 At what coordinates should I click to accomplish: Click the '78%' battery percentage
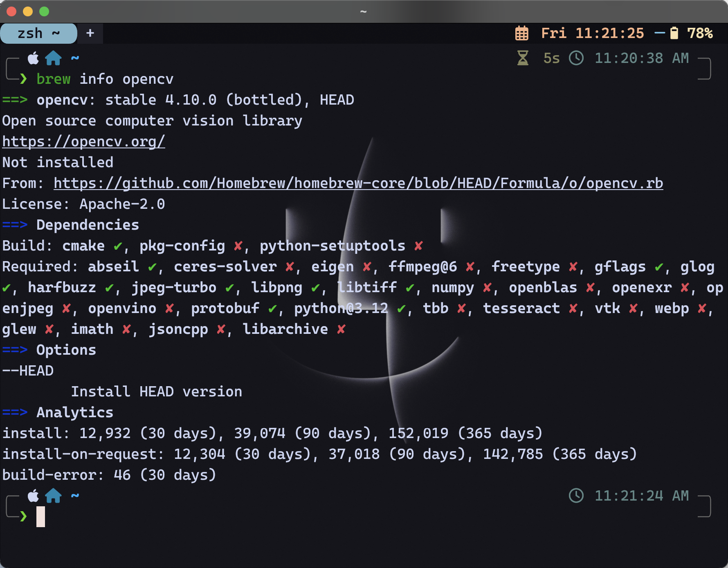click(700, 33)
